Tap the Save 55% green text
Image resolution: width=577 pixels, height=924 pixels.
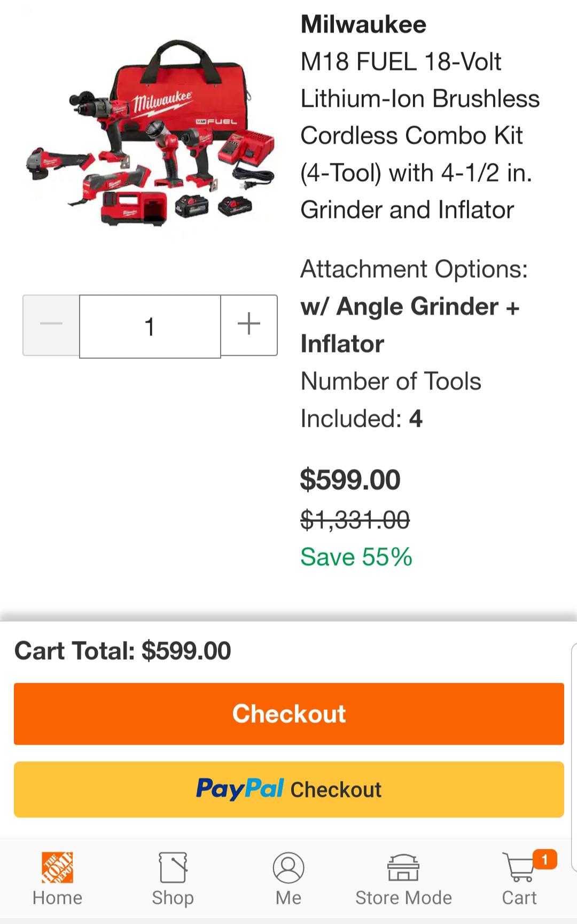tap(356, 558)
